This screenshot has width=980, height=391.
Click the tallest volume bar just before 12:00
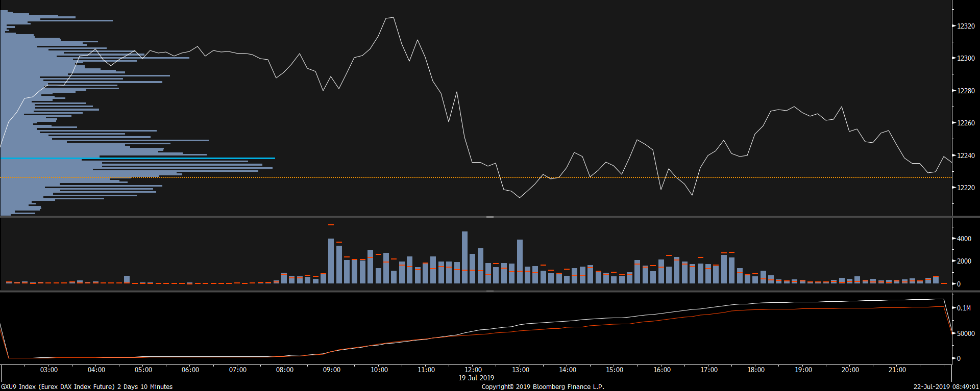[x=464, y=257]
